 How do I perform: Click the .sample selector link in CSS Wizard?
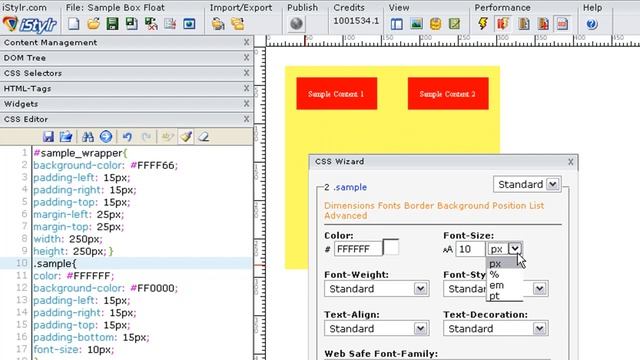pos(350,187)
